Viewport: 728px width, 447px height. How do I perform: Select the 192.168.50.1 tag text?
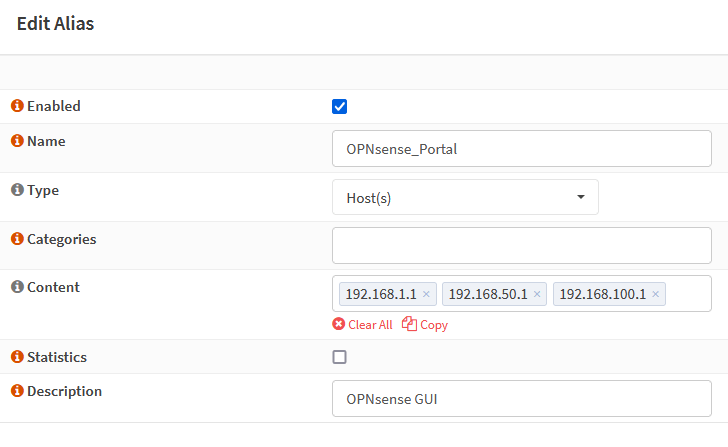point(488,294)
